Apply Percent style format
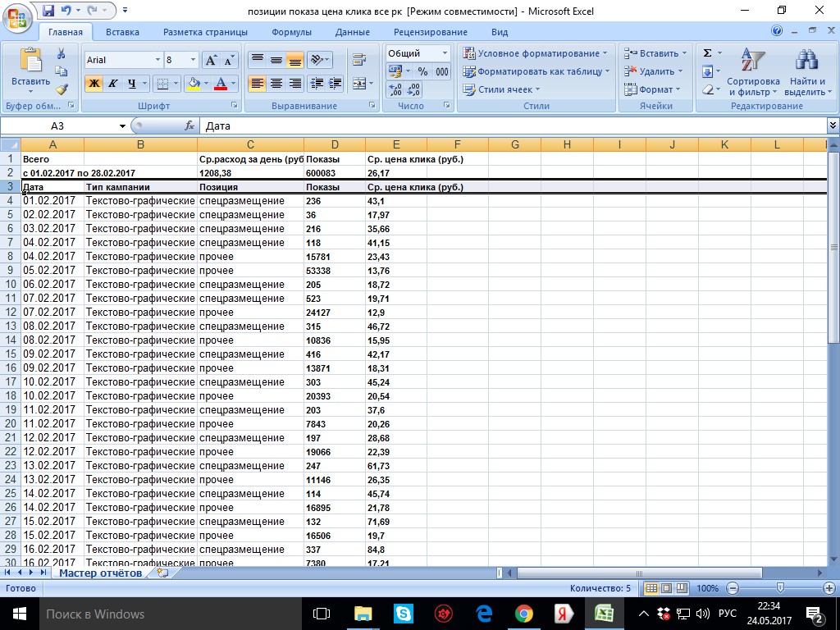The image size is (840, 630). pos(422,71)
